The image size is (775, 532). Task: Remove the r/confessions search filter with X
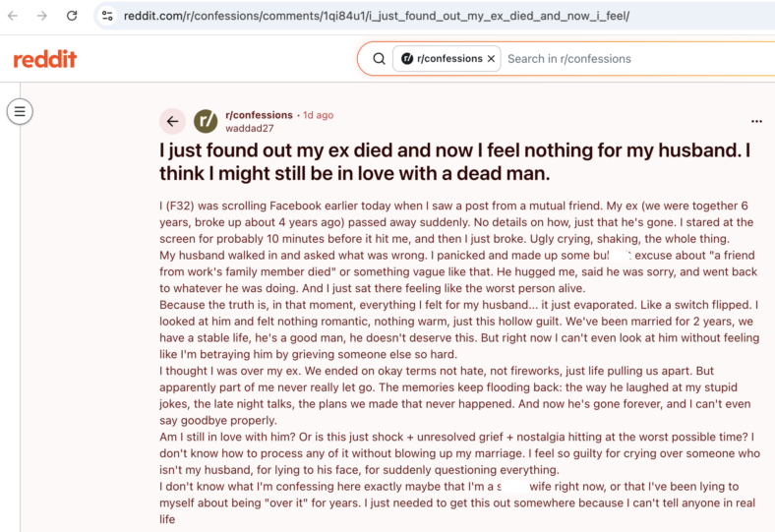(492, 59)
